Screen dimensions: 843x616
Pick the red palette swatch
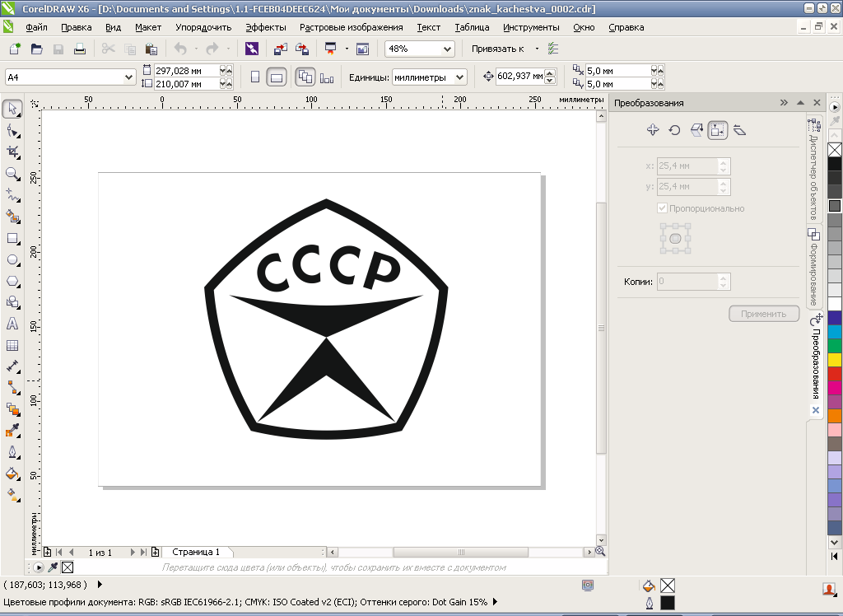tap(835, 374)
